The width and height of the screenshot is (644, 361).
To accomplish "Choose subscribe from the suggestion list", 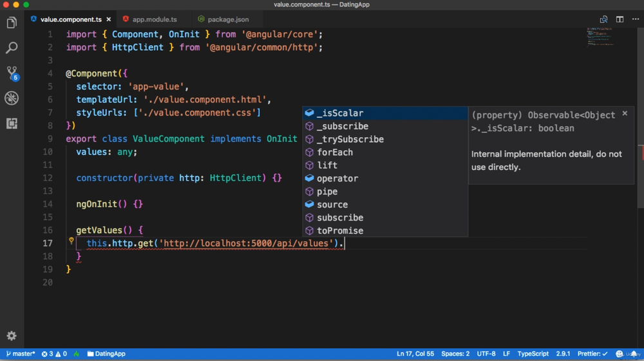I will tap(385, 218).
